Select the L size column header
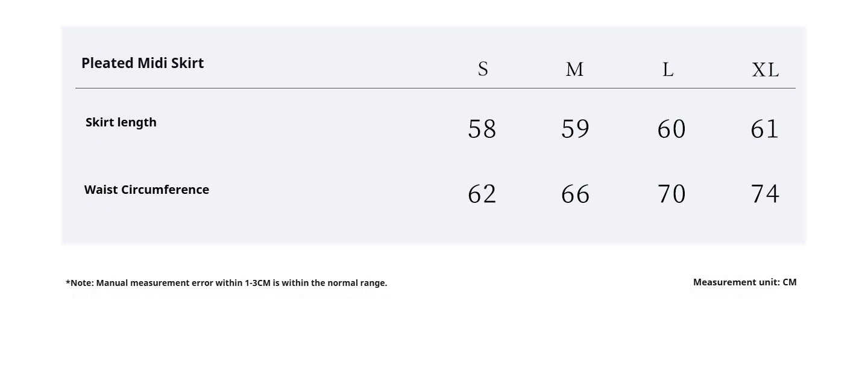Screen dimensions: 868x366 click(x=668, y=69)
